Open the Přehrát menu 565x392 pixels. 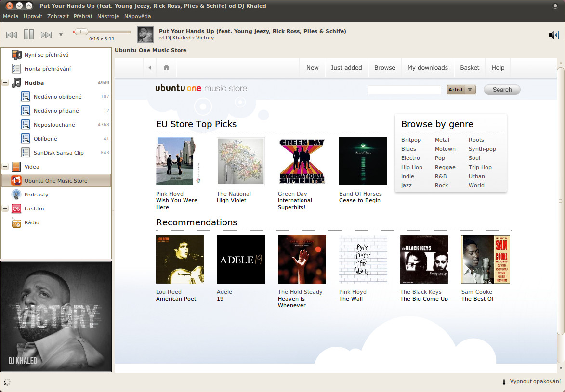[83, 16]
